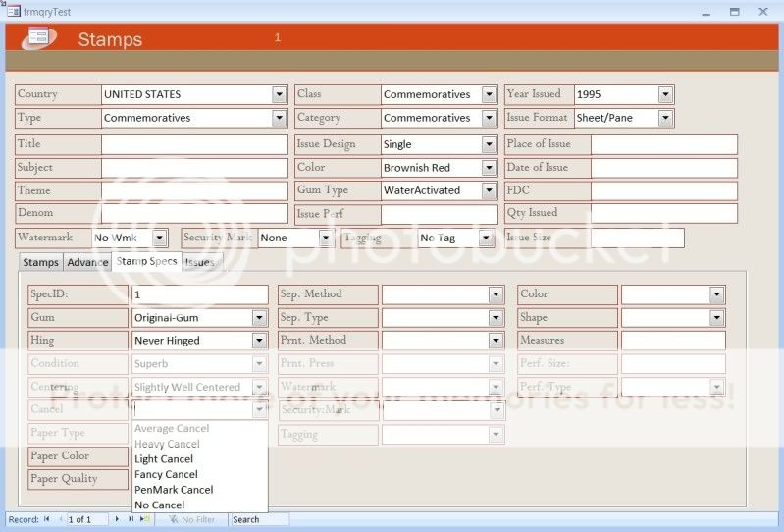Click the Title input field
The width and height of the screenshot is (784, 532).
pyautogui.click(x=194, y=144)
